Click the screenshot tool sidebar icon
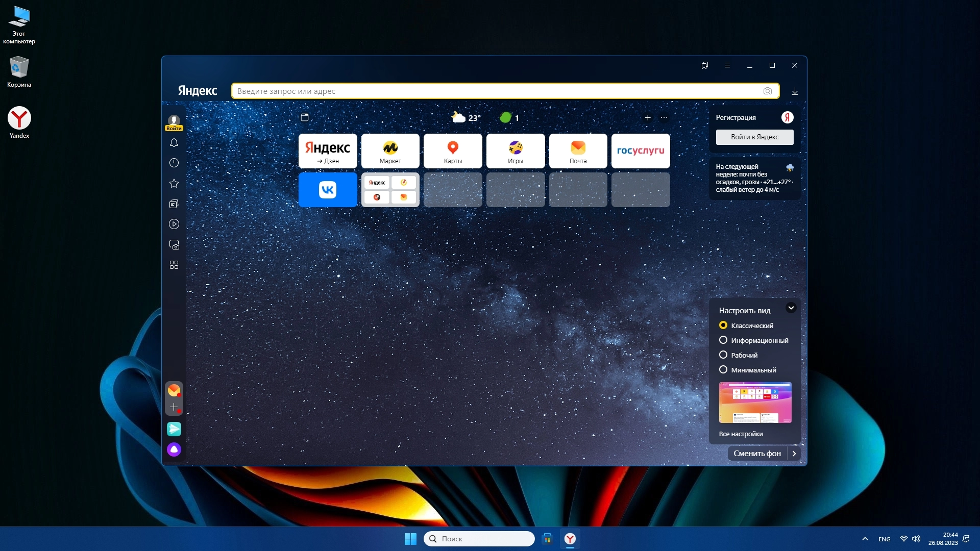980x551 pixels. point(174,245)
